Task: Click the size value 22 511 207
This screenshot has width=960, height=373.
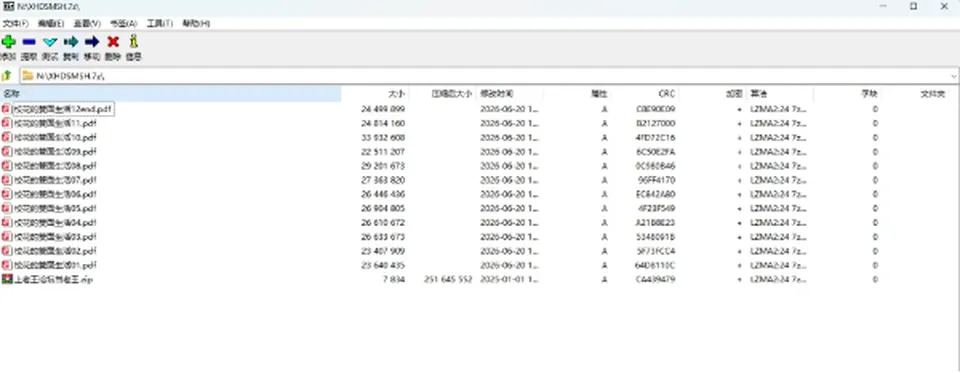Action: click(383, 151)
